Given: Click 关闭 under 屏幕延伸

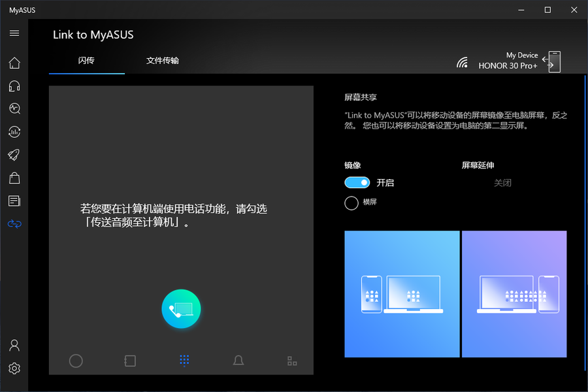Looking at the screenshot, I should pos(503,182).
